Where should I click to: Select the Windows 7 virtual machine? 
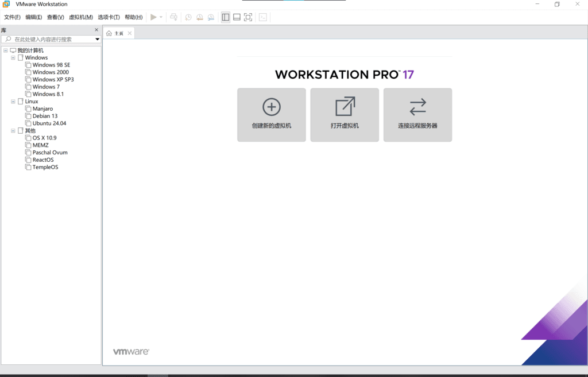[x=46, y=87]
